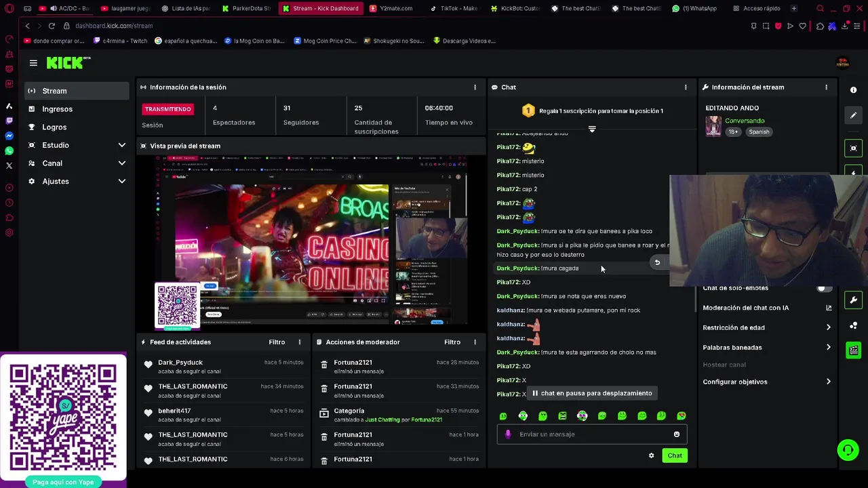Image resolution: width=868 pixels, height=488 pixels.
Task: Select Logros in left sidebar
Action: (x=77, y=127)
